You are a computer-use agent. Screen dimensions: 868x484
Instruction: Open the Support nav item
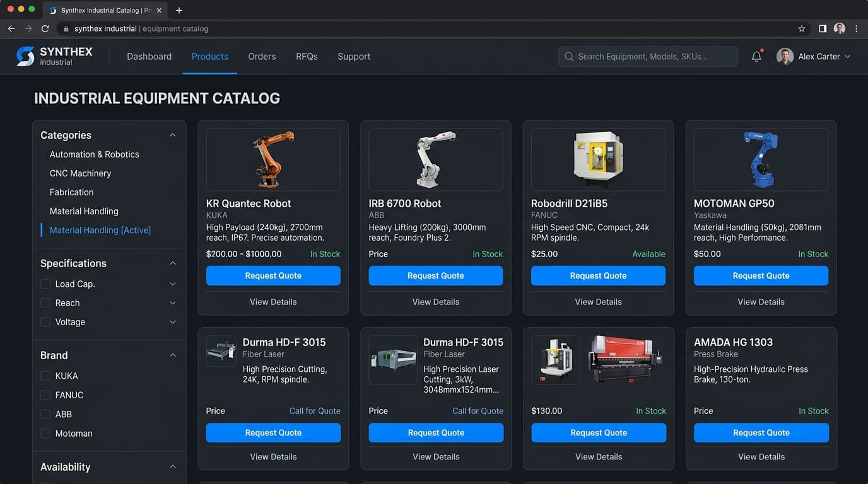pyautogui.click(x=354, y=57)
